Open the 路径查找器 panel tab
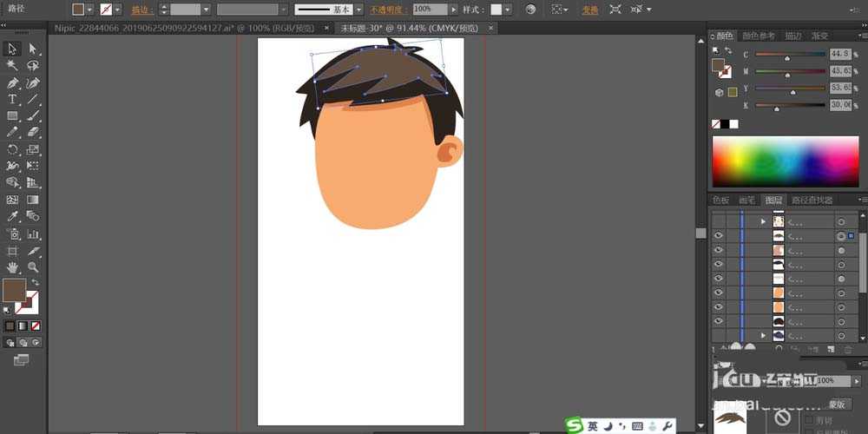 click(812, 200)
